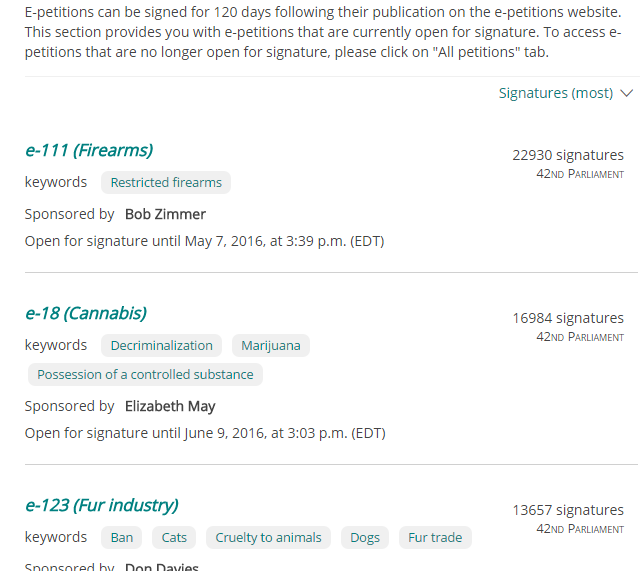Open petition e-18 (Cannabis)

(x=86, y=314)
